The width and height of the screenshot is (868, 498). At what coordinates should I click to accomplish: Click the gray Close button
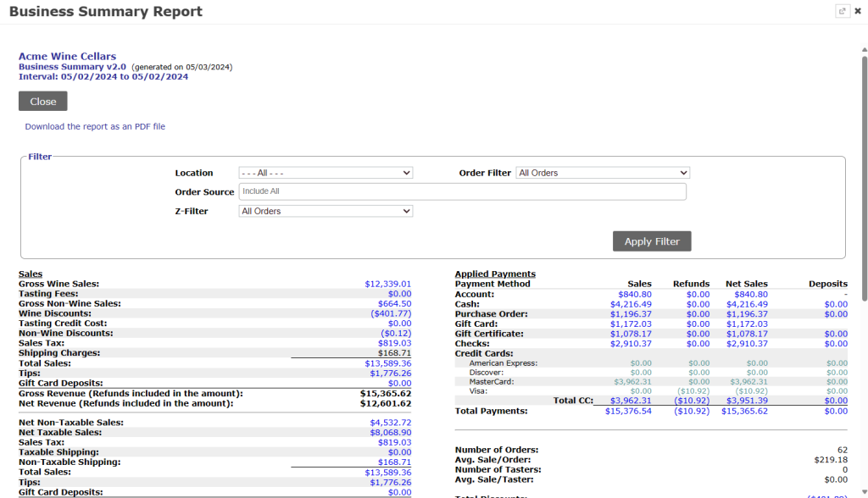43,101
